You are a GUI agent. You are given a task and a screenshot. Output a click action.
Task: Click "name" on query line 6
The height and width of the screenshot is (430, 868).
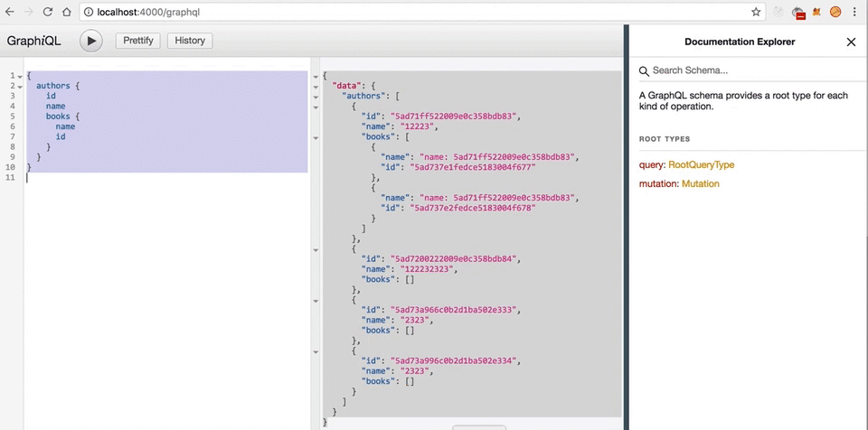point(65,126)
